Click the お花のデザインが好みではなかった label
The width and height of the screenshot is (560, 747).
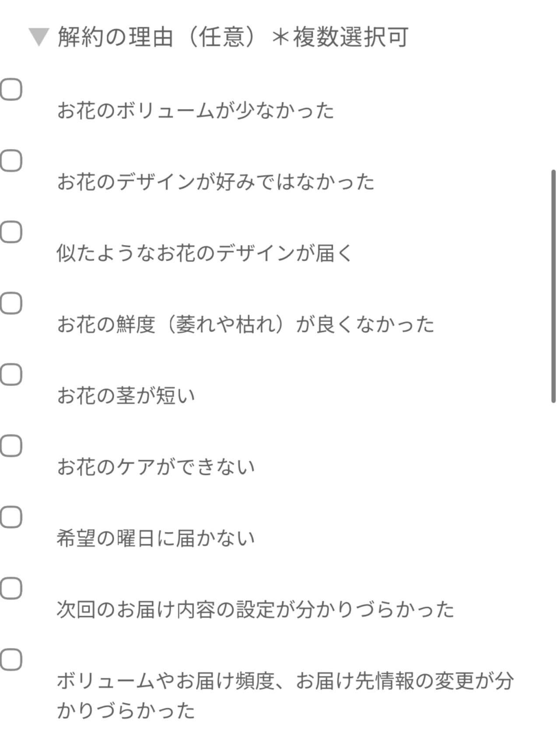pyautogui.click(x=216, y=182)
